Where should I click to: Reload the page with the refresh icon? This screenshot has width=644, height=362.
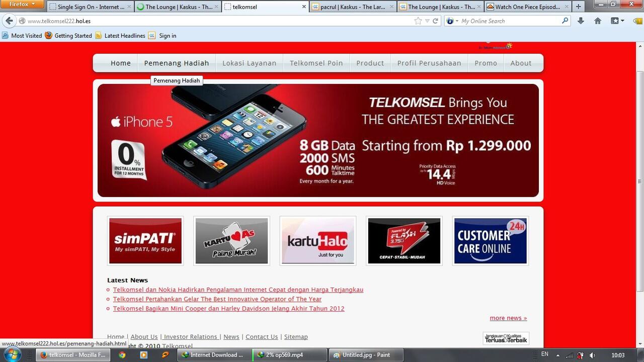[x=436, y=21]
